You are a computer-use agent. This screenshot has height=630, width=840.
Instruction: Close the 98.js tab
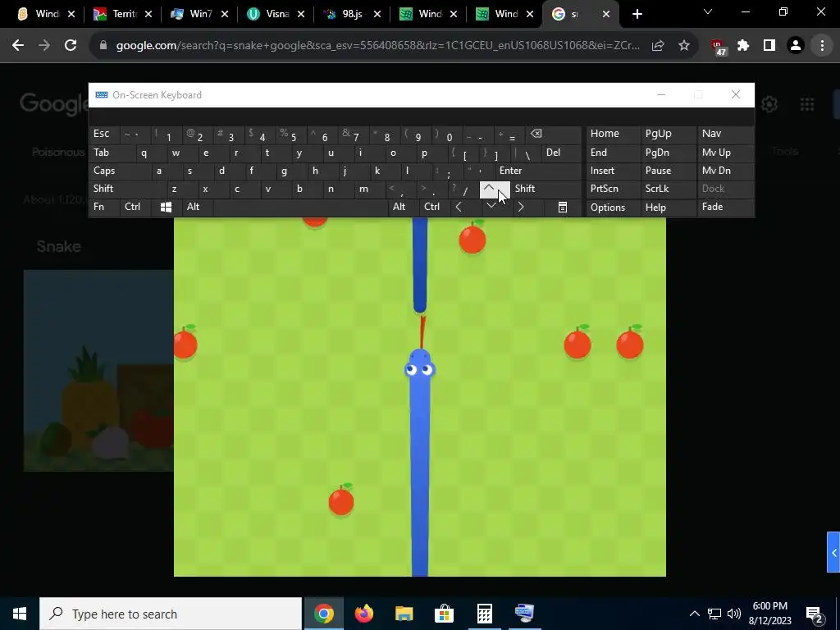pyautogui.click(x=377, y=15)
